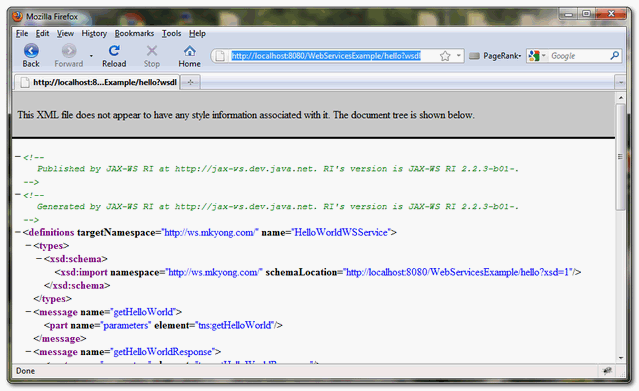This screenshot has height=391, width=639.
Task: Click the search magnifier icon
Action: [x=615, y=55]
